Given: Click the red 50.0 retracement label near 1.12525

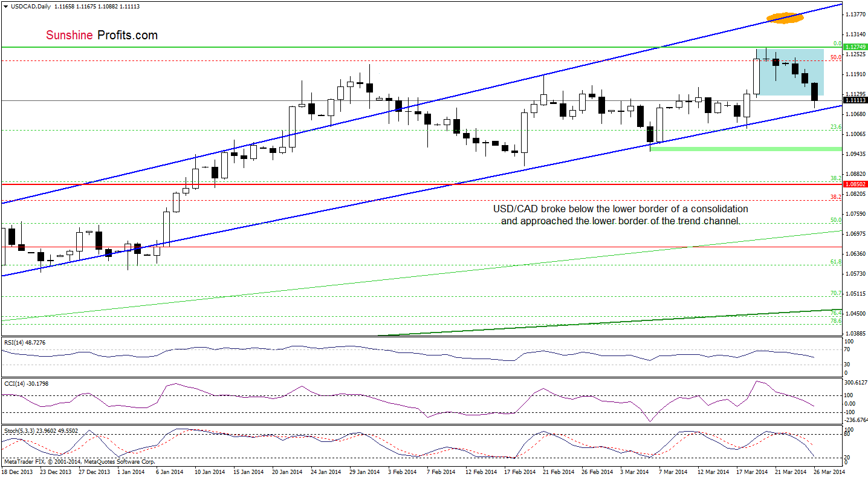Looking at the screenshot, I should 836,57.
